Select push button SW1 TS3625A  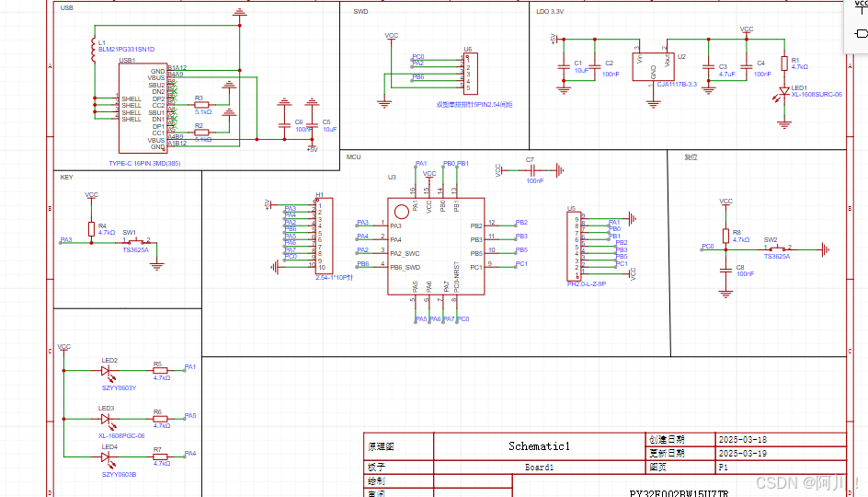point(136,241)
